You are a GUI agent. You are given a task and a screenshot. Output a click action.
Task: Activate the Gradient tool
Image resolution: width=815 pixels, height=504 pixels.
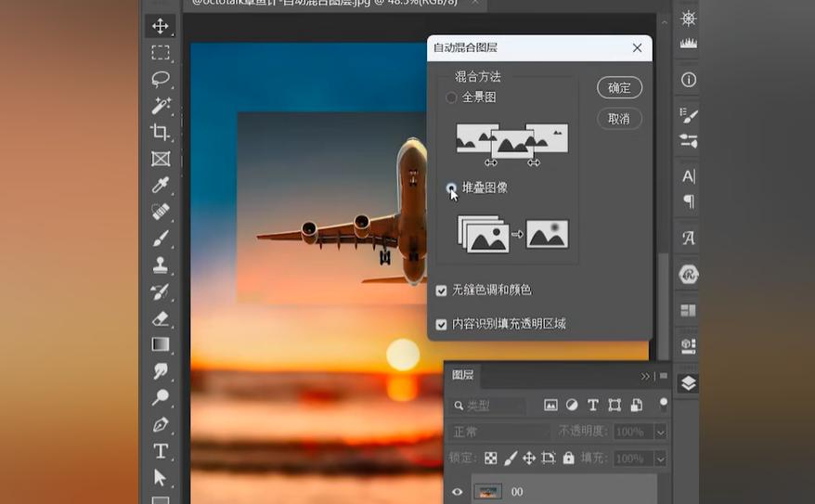(161, 344)
